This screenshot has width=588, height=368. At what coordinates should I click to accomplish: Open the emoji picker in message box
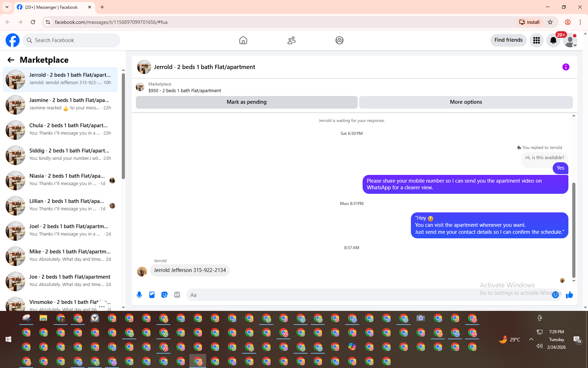pyautogui.click(x=555, y=295)
